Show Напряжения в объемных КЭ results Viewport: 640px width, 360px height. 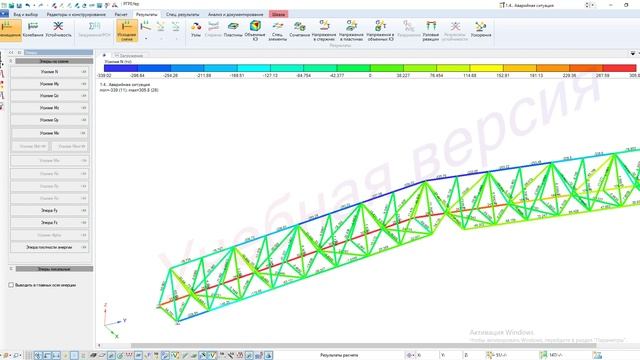pyautogui.click(x=380, y=31)
